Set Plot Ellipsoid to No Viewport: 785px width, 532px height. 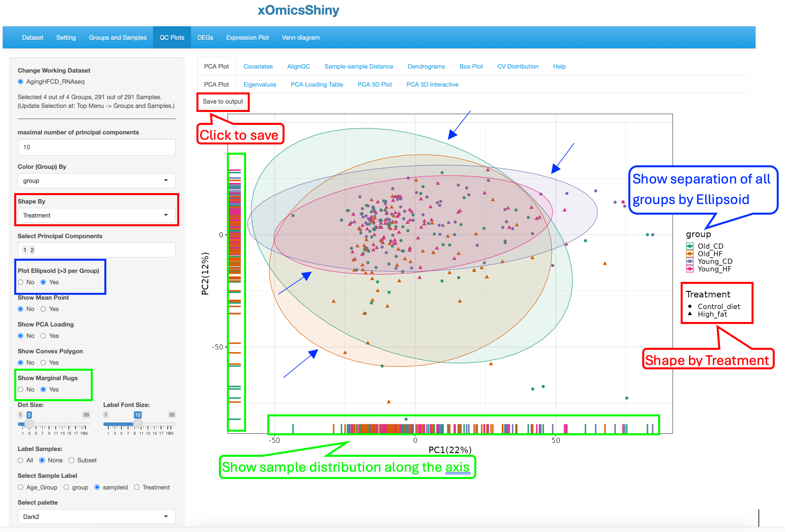[21, 282]
